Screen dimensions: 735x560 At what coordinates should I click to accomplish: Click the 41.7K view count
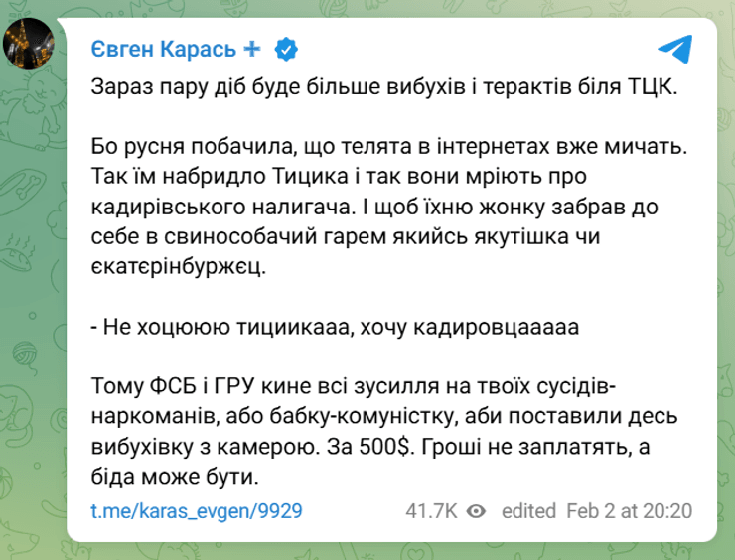[x=430, y=511]
